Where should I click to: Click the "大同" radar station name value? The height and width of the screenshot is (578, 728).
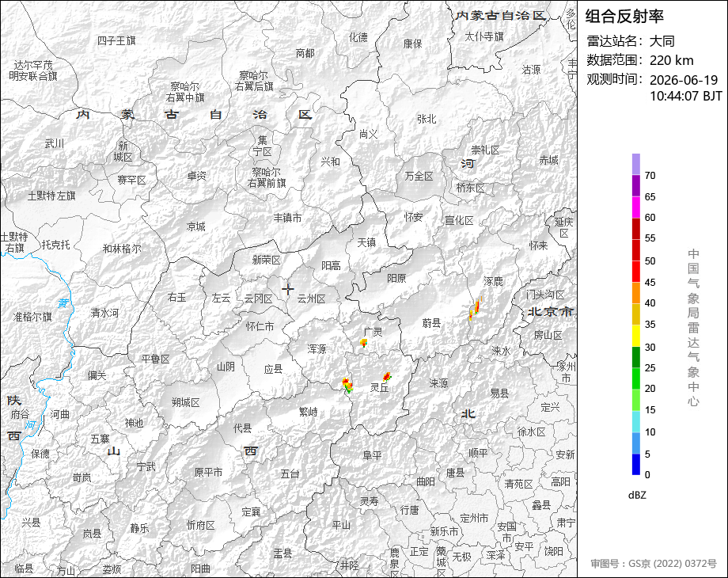662,41
